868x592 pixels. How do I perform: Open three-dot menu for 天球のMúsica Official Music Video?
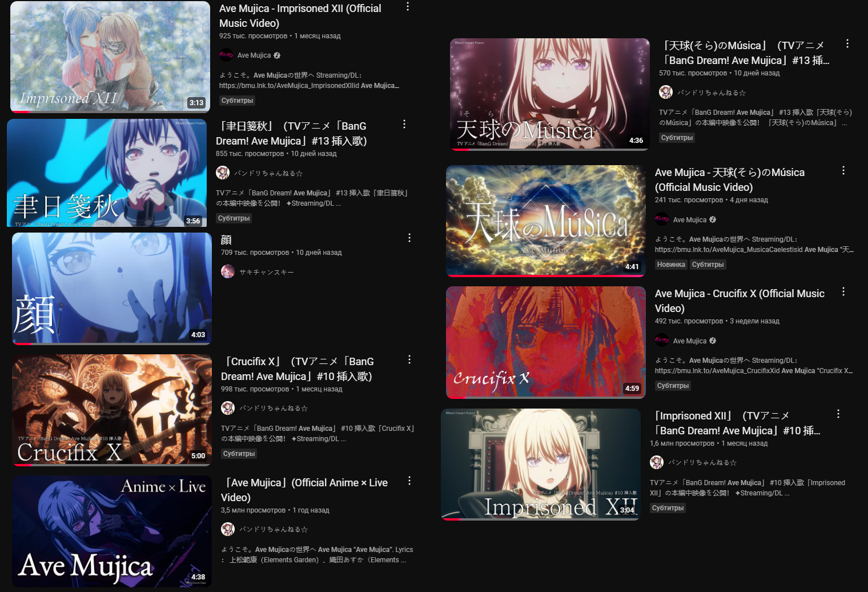tap(843, 170)
